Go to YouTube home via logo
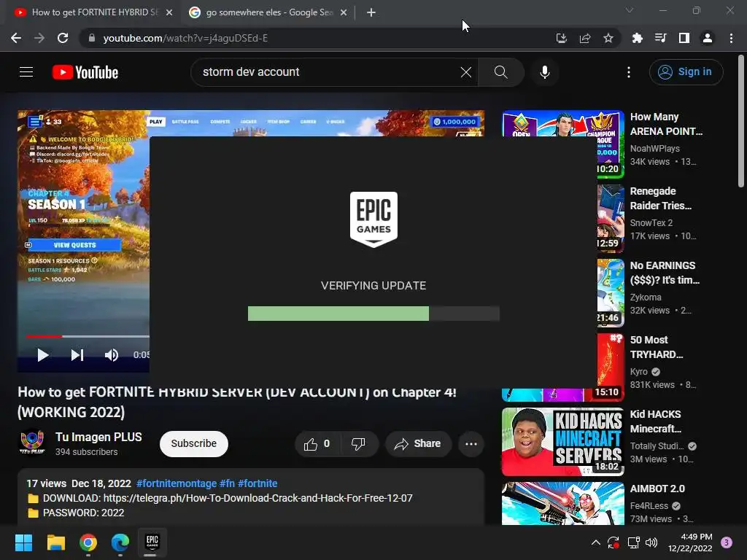Screen dimensions: 747x560 [85, 72]
